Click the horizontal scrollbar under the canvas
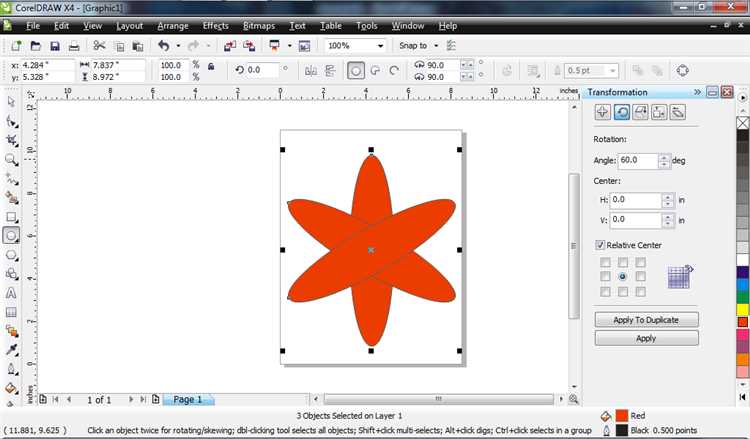Viewport: 750px width, 439px height. 438,399
